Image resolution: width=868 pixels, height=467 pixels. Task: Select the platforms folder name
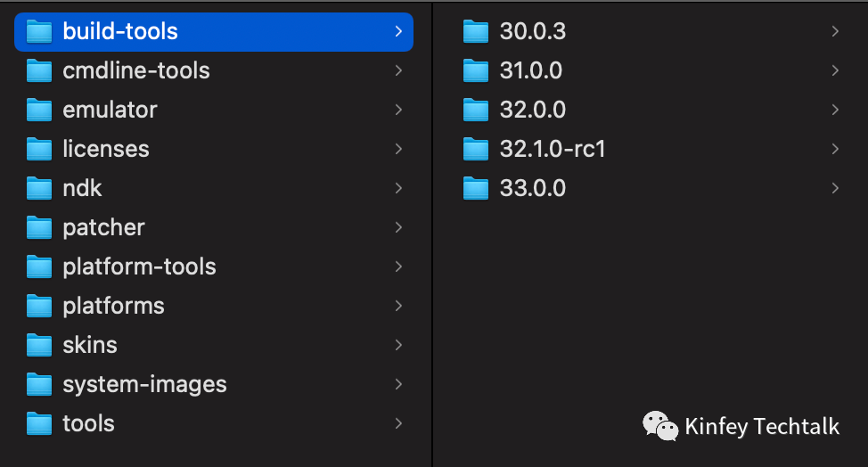pos(113,307)
